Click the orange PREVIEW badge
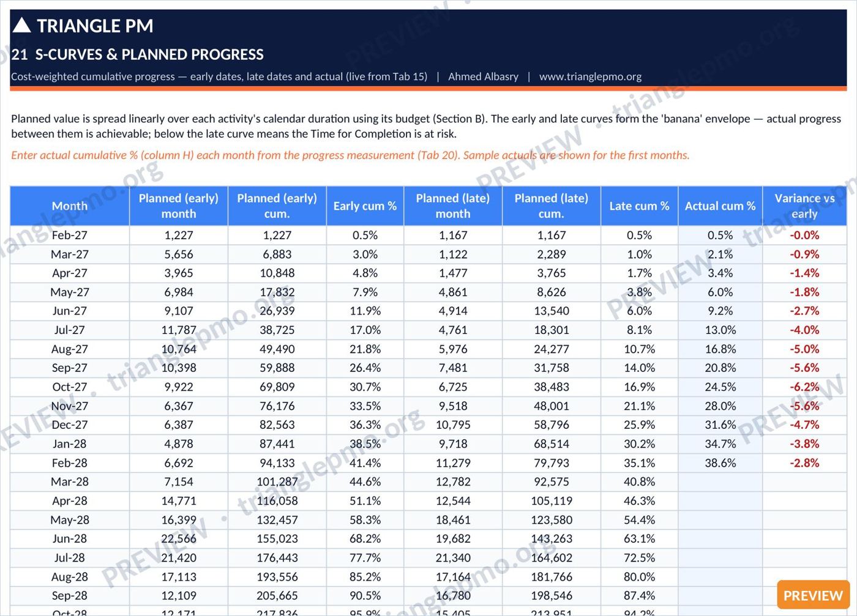 (x=813, y=595)
